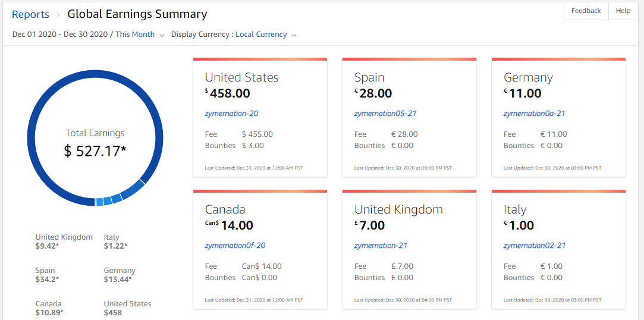Open the Help button

coord(623,11)
